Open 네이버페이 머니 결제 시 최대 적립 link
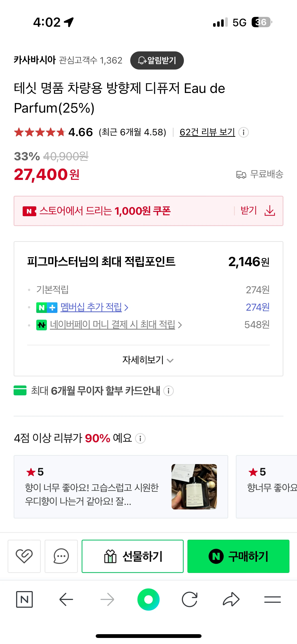Screen dimensions: 297x644 point(116,325)
